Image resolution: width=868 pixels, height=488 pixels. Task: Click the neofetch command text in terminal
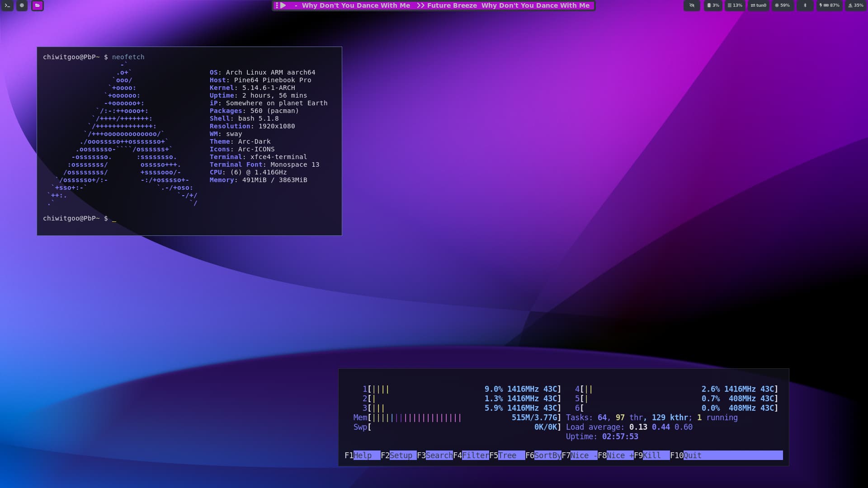click(128, 57)
